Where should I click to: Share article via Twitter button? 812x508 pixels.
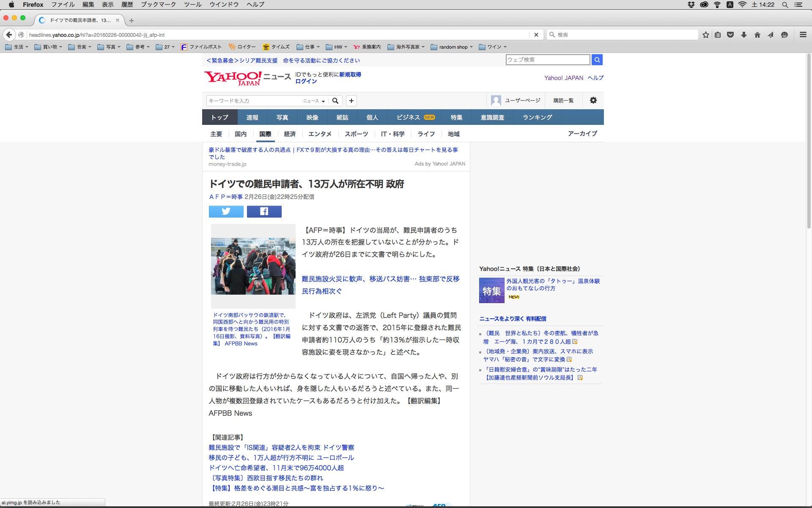(226, 211)
